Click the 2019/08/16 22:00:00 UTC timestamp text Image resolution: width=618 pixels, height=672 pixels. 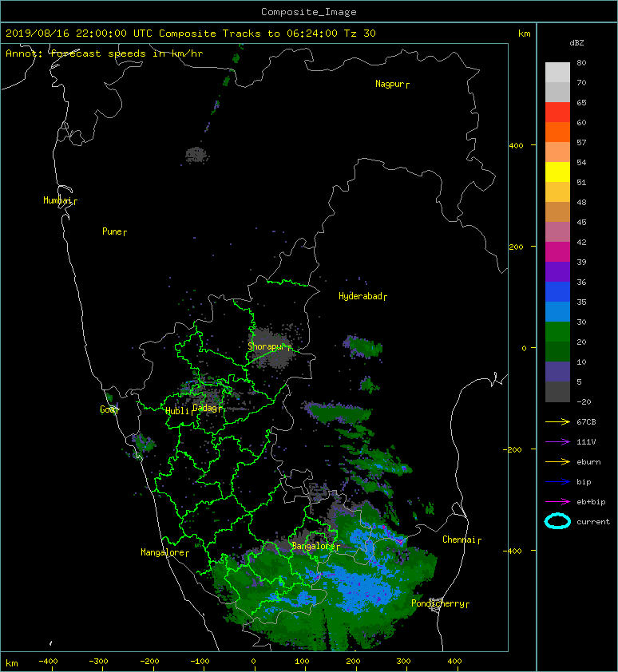point(79,33)
